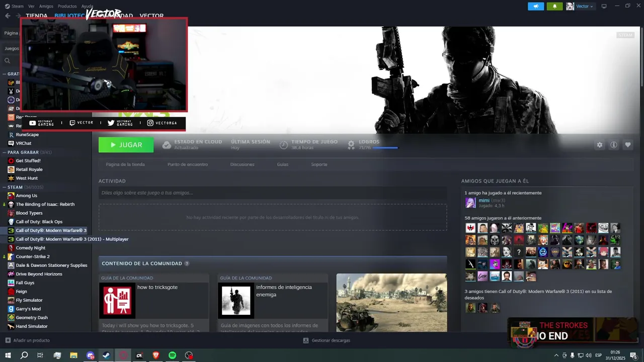Open the Steam announcements megaphone button
The height and width of the screenshot is (362, 644).
(536, 6)
